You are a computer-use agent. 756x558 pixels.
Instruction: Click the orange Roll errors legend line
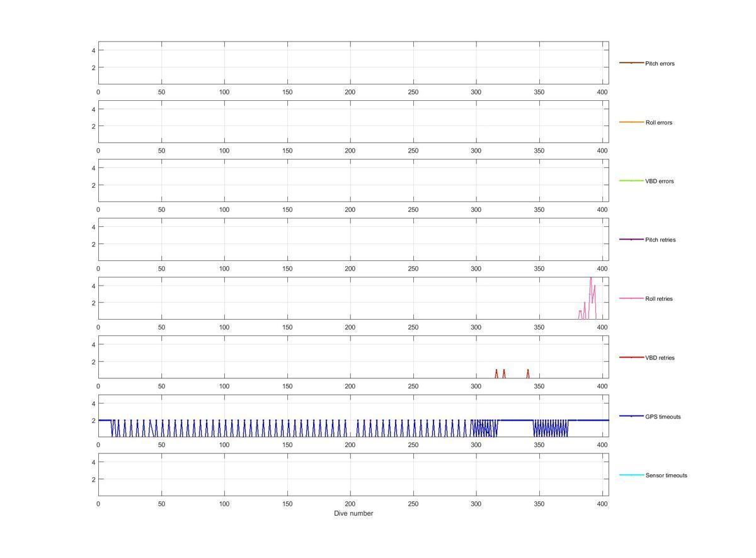[631, 122]
